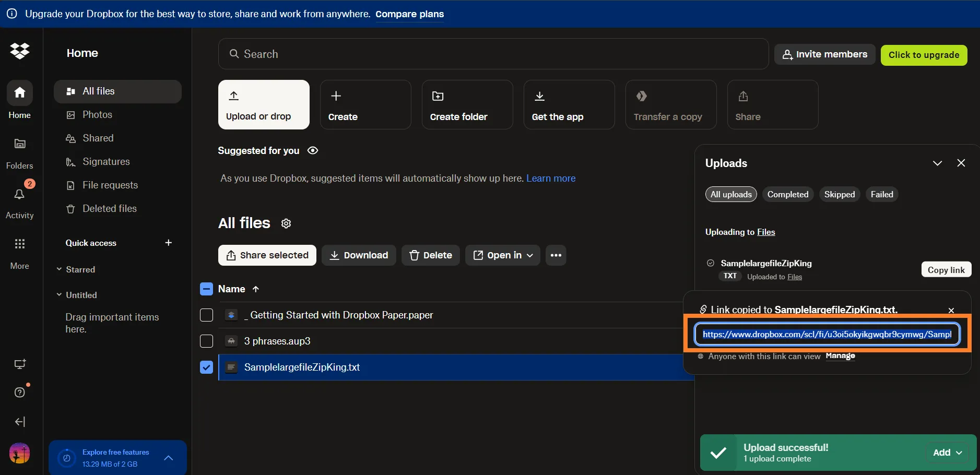Collapse the Uploads panel chevron
This screenshot has height=475, width=980.
coord(938,163)
